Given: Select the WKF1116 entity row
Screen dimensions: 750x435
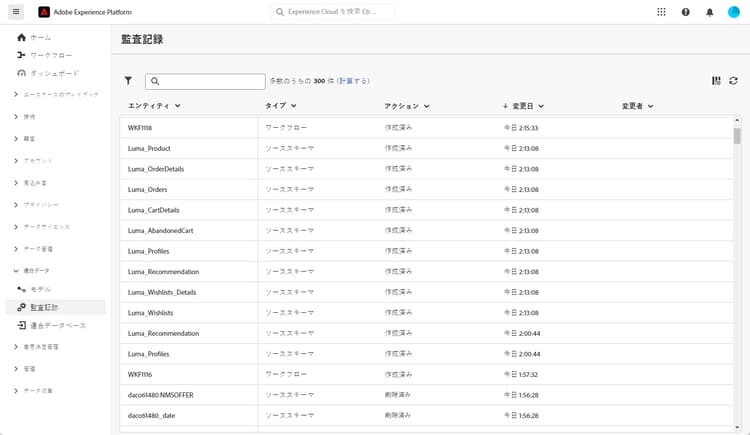Looking at the screenshot, I should tap(140, 374).
